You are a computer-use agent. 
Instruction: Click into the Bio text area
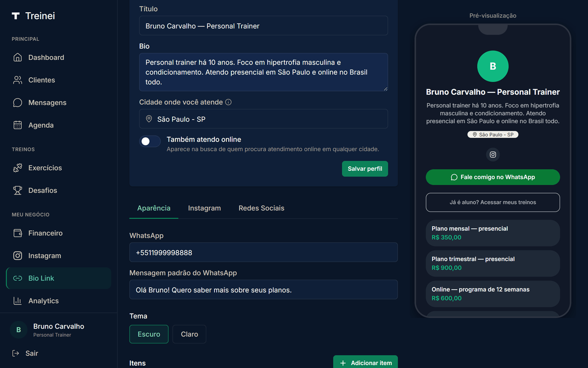[264, 72]
